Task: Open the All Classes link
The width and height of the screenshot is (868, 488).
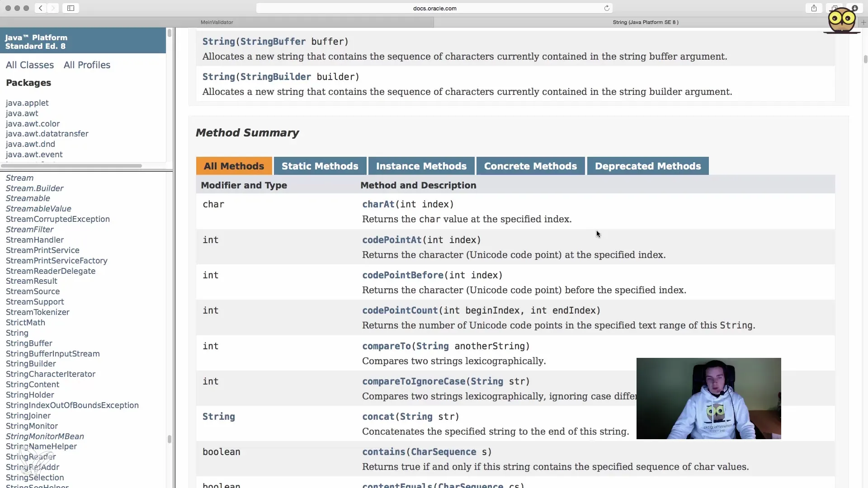Action: point(30,65)
